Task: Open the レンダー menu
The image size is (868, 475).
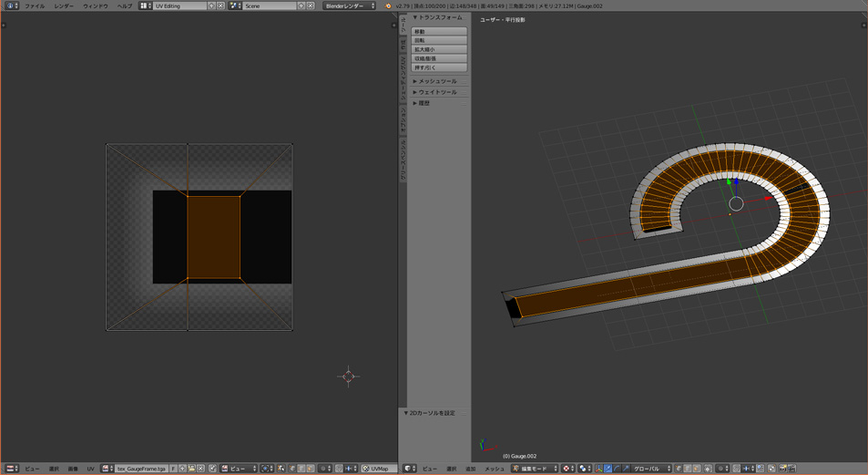Action: click(64, 5)
